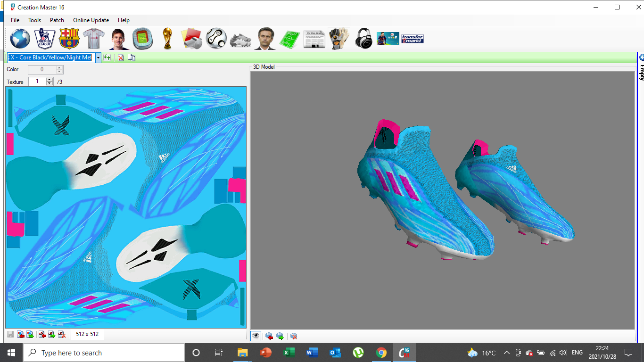This screenshot has height=362, width=644.
Task: Open the FIFA 16 game cover icon
Action: coord(388,39)
